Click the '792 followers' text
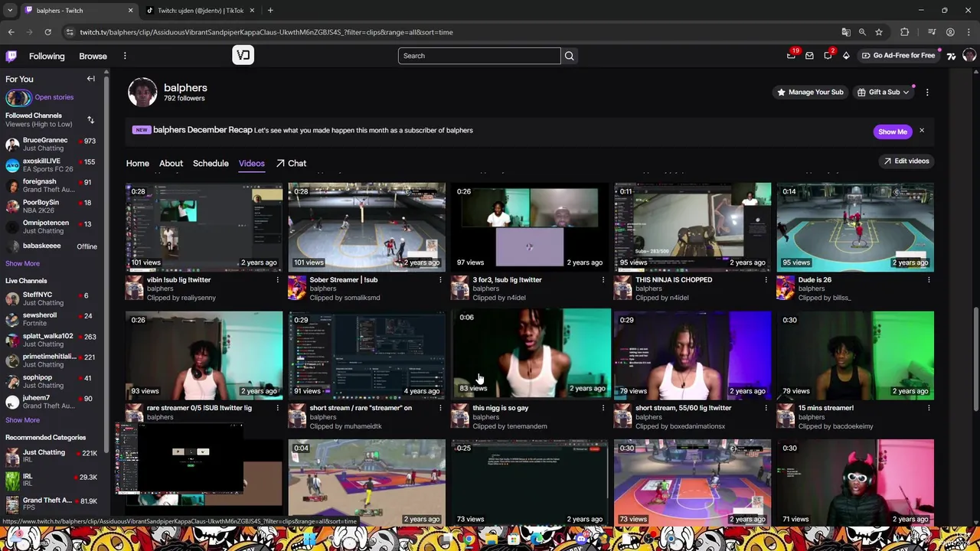This screenshot has width=980, height=551. click(184, 99)
